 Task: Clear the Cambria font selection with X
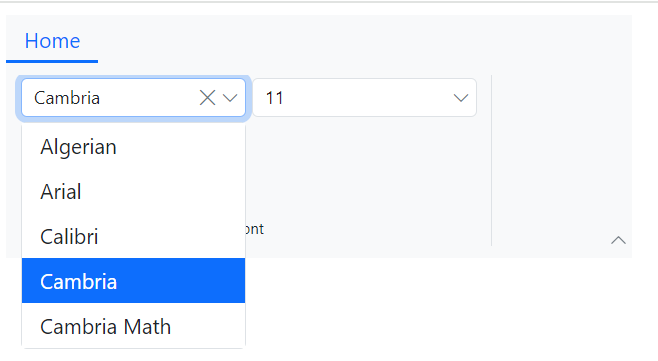pyautogui.click(x=207, y=98)
